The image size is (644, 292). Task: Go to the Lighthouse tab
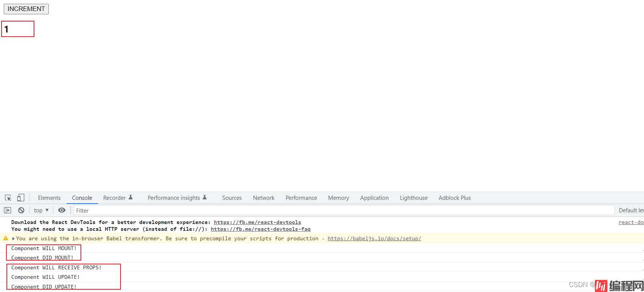coord(413,198)
